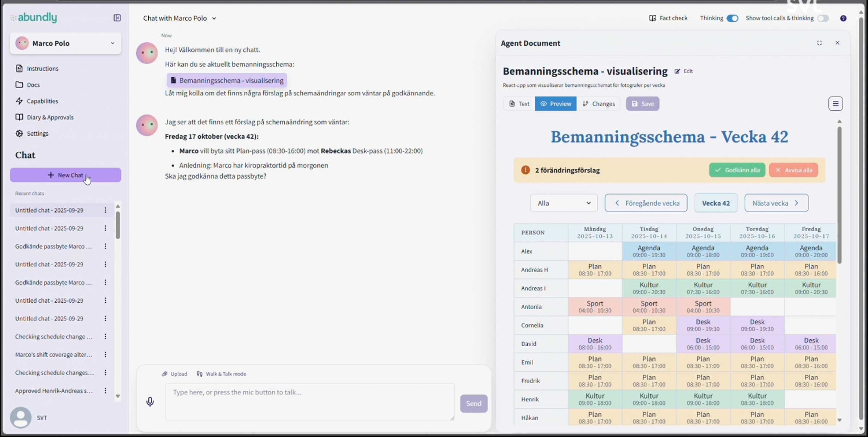Open the Alla filter dropdown

click(x=563, y=203)
